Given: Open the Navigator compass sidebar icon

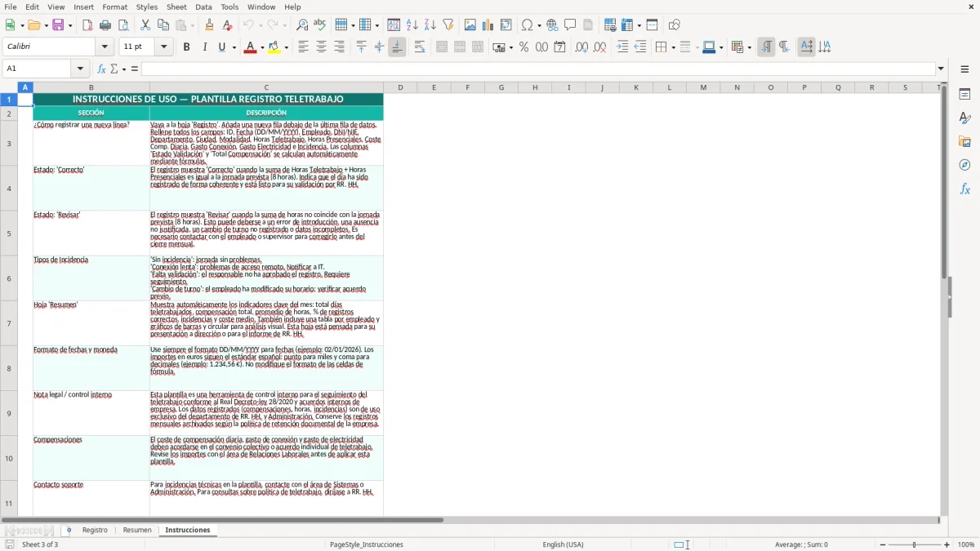Looking at the screenshot, I should pos(964,165).
